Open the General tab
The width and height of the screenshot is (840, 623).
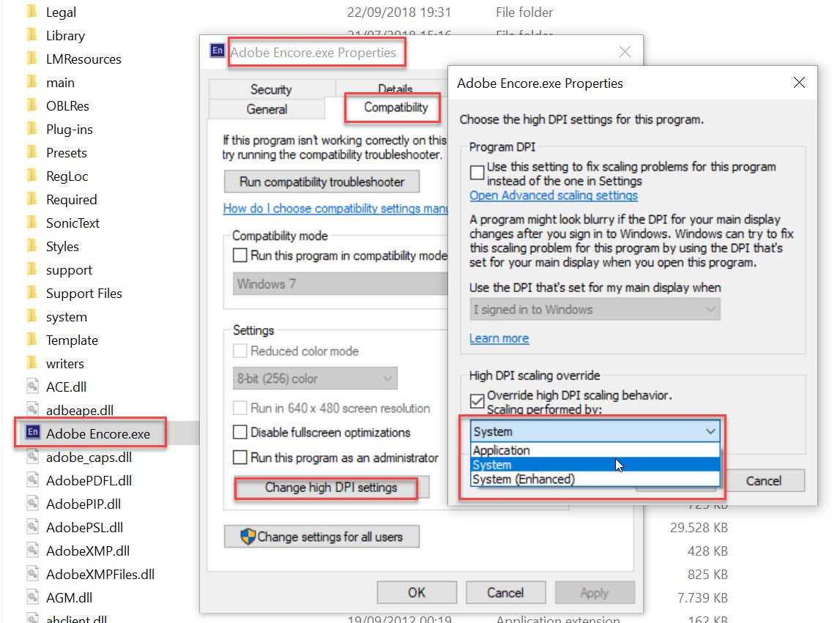pos(267,109)
